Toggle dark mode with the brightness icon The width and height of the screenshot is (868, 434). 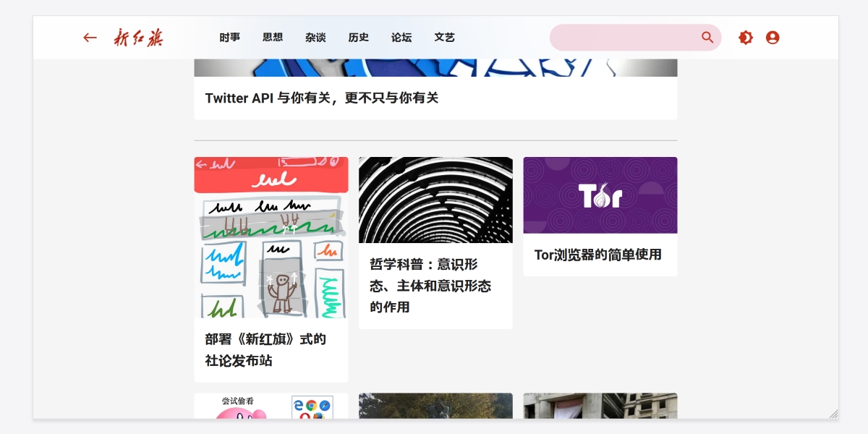point(745,37)
